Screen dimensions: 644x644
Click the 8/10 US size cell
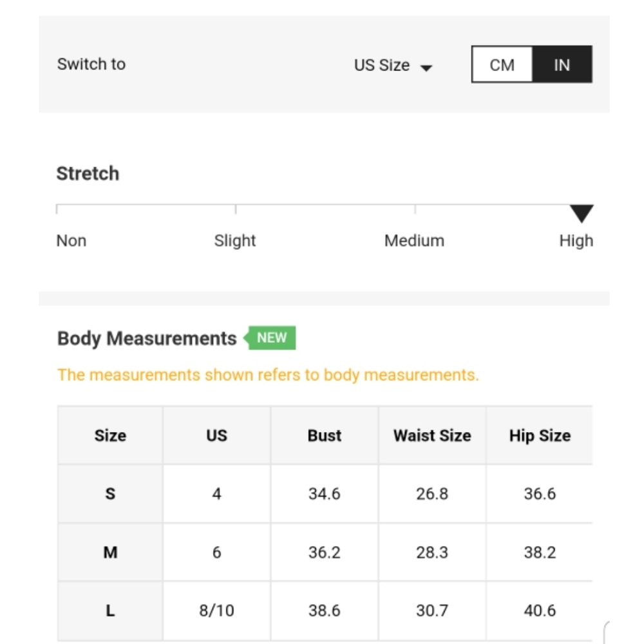pyautogui.click(x=216, y=611)
